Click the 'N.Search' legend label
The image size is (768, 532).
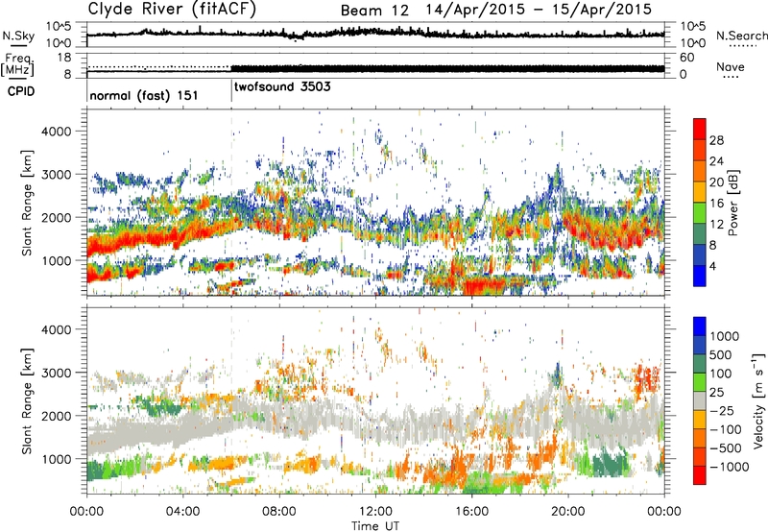(741, 36)
